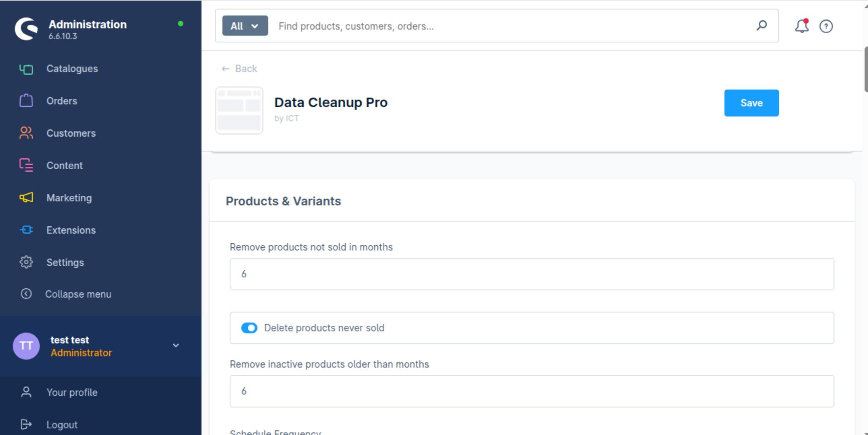Click the Logout link

coord(62,425)
